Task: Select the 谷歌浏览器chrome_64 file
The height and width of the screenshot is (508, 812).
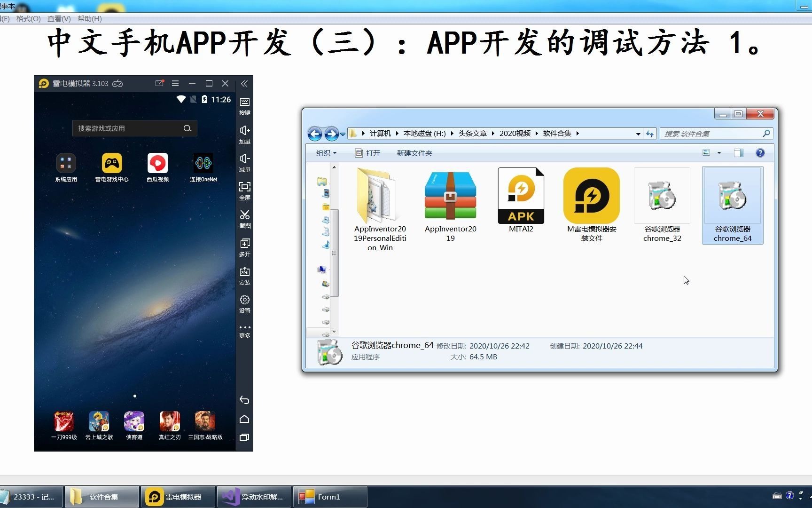Action: [x=733, y=206]
